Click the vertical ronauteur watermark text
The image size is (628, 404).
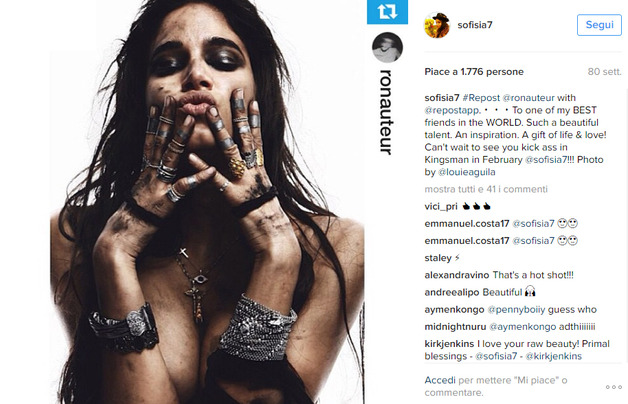click(385, 112)
